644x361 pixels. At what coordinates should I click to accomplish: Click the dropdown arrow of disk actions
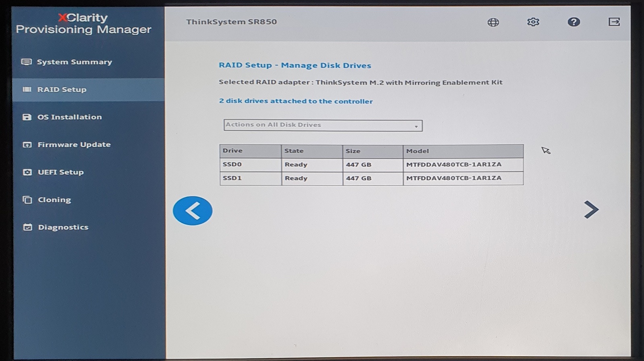coord(416,126)
